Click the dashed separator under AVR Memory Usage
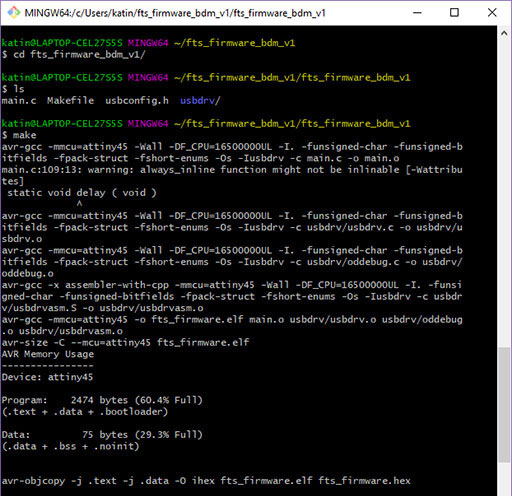512x496 pixels. (48, 366)
